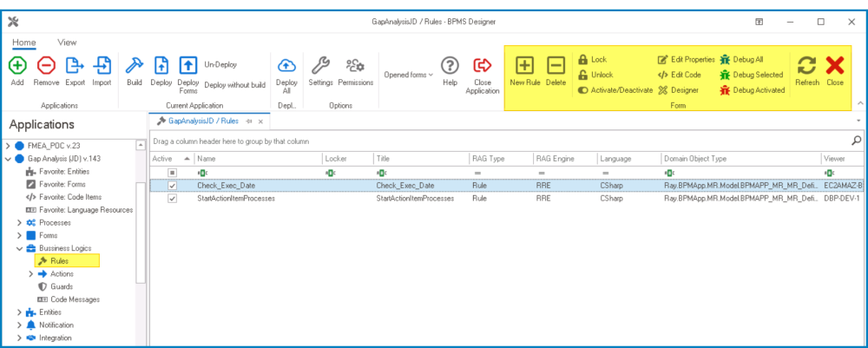Click the New Rule icon
This screenshot has width=868, height=348.
524,66
